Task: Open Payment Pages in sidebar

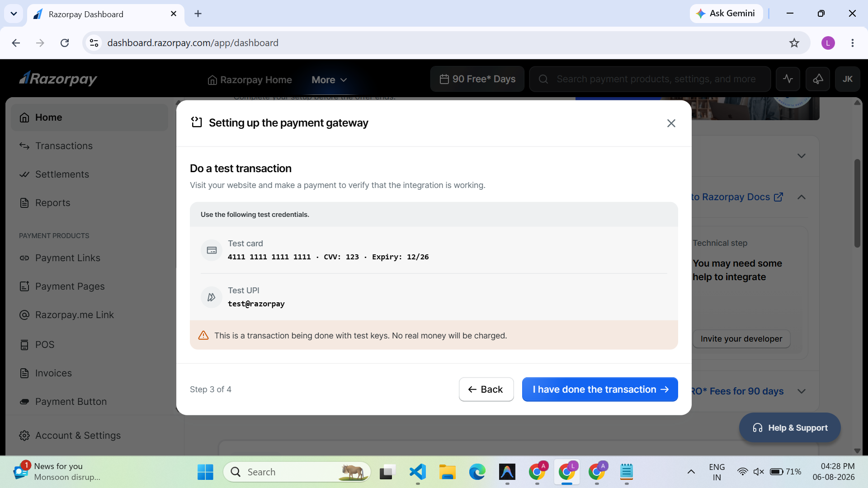Action: tap(90, 286)
